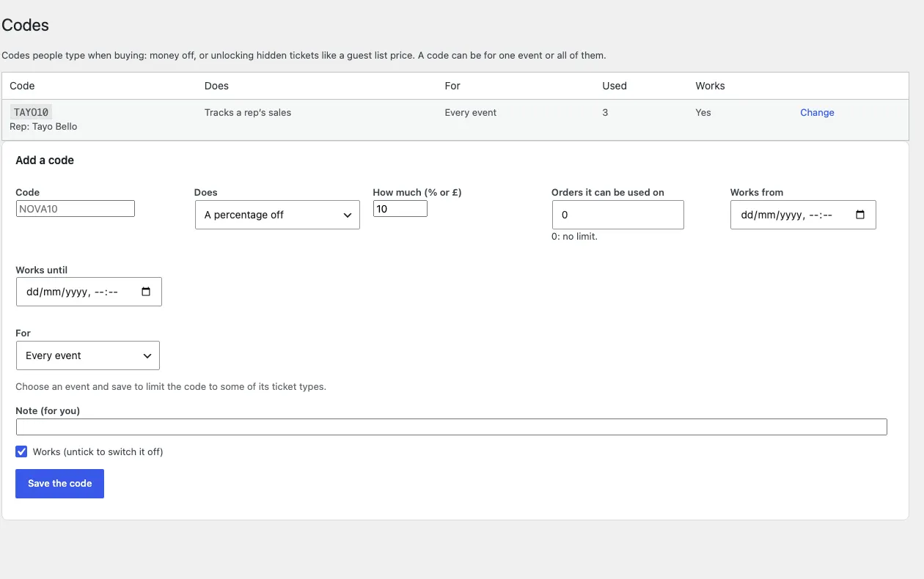924x579 pixels.
Task: Click the Every event table cell
Action: (x=471, y=112)
